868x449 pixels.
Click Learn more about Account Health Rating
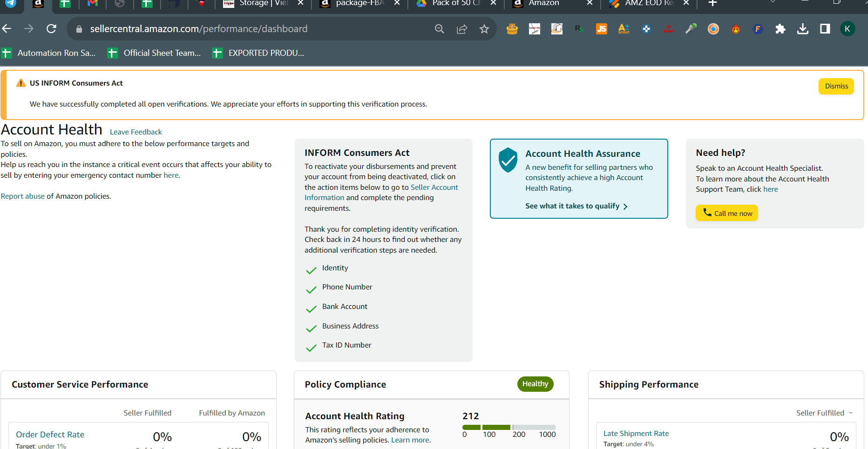(x=410, y=440)
